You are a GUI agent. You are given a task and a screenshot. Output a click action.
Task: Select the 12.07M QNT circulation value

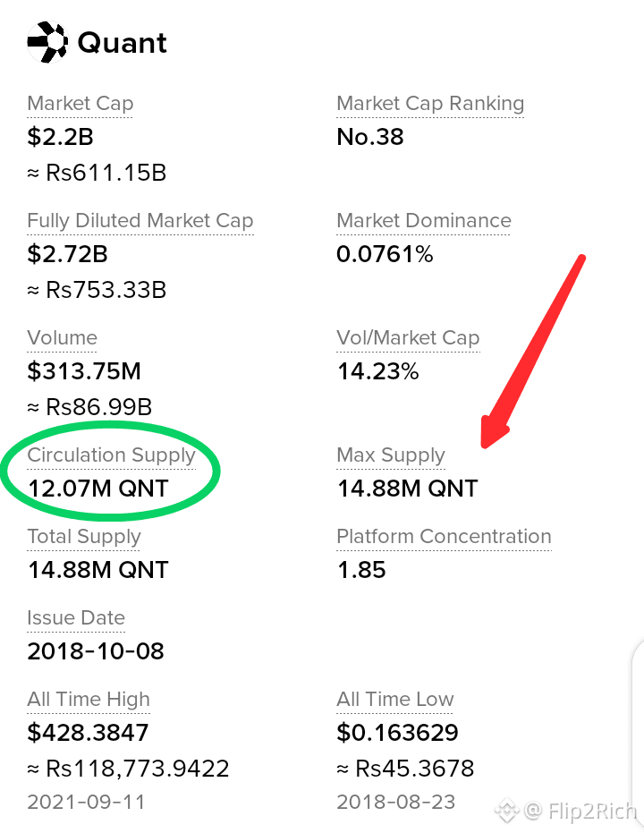coord(98,489)
